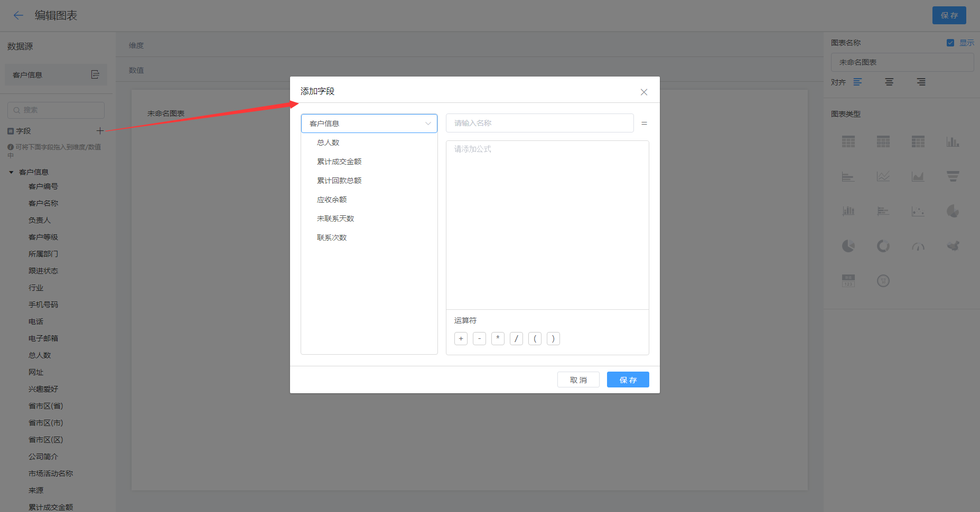Choose the horizontal bar chart type
This screenshot has height=512, width=980.
pyautogui.click(x=848, y=176)
